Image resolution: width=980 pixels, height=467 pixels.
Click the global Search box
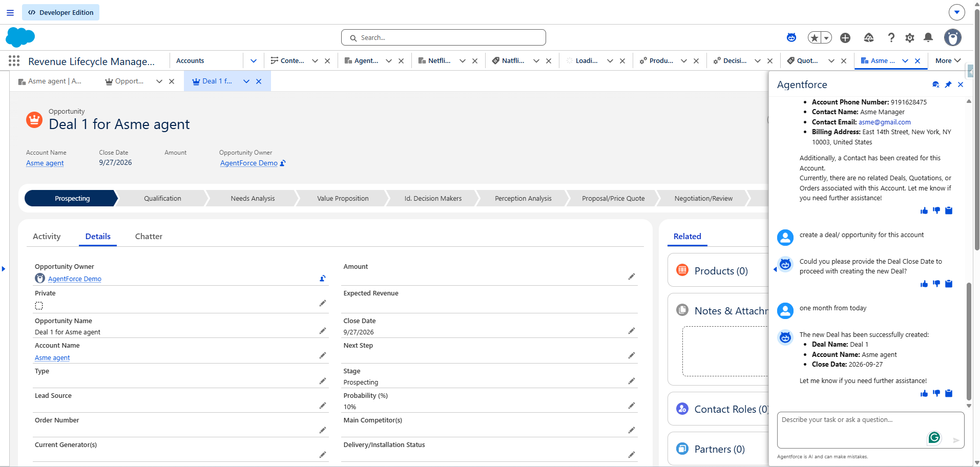(x=444, y=37)
